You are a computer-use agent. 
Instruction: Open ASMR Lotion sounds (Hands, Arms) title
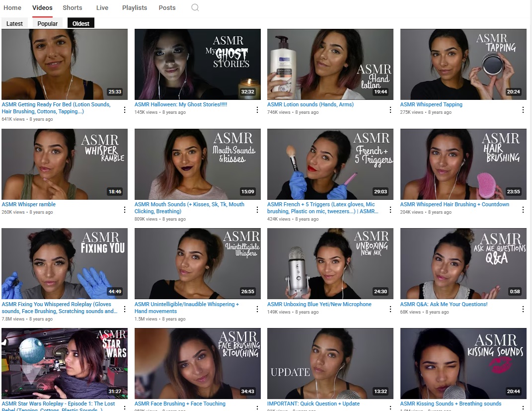tap(310, 104)
